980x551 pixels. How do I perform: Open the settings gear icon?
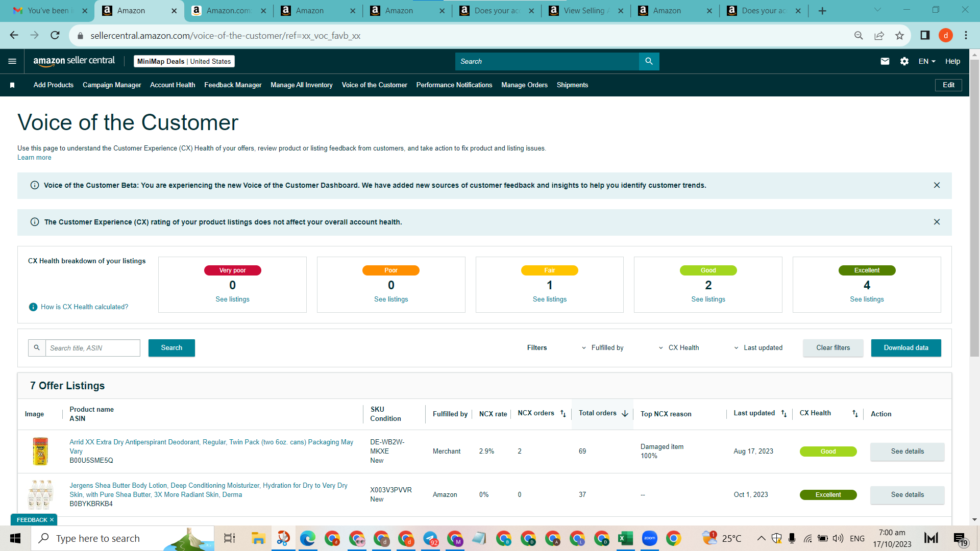tap(904, 61)
